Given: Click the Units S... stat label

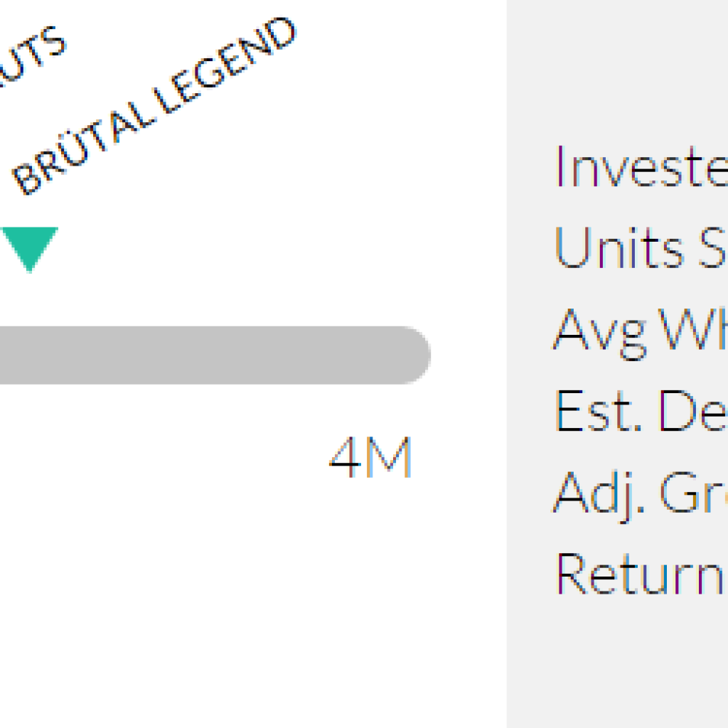Looking at the screenshot, I should coord(640,249).
